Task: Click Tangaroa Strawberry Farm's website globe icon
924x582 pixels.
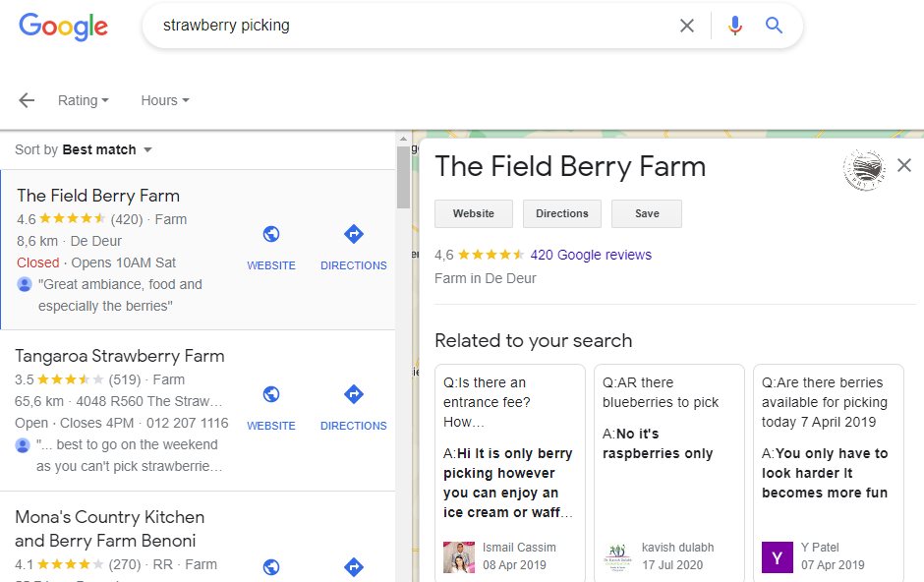Action: pos(271,395)
